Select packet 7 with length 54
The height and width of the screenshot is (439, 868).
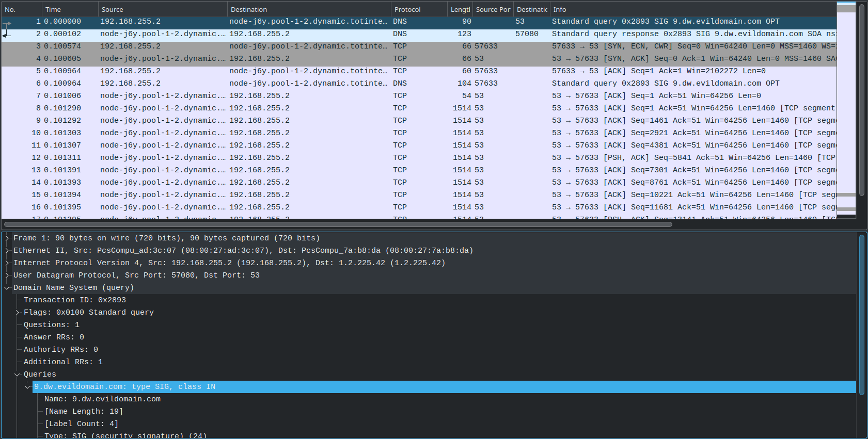419,96
